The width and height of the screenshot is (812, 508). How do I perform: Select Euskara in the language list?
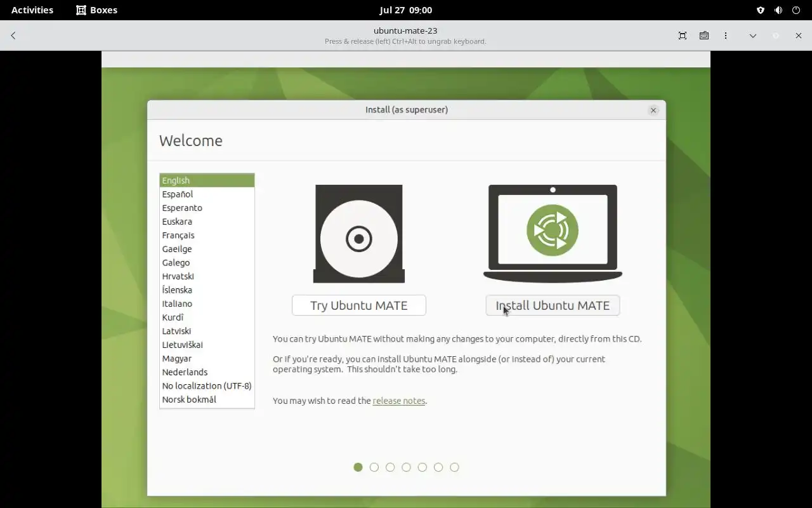click(207, 222)
